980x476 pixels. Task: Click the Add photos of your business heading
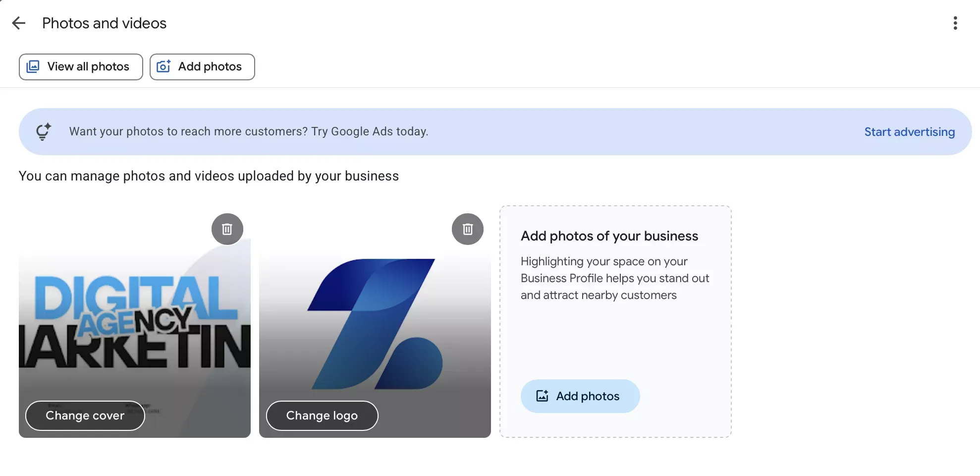click(x=609, y=236)
